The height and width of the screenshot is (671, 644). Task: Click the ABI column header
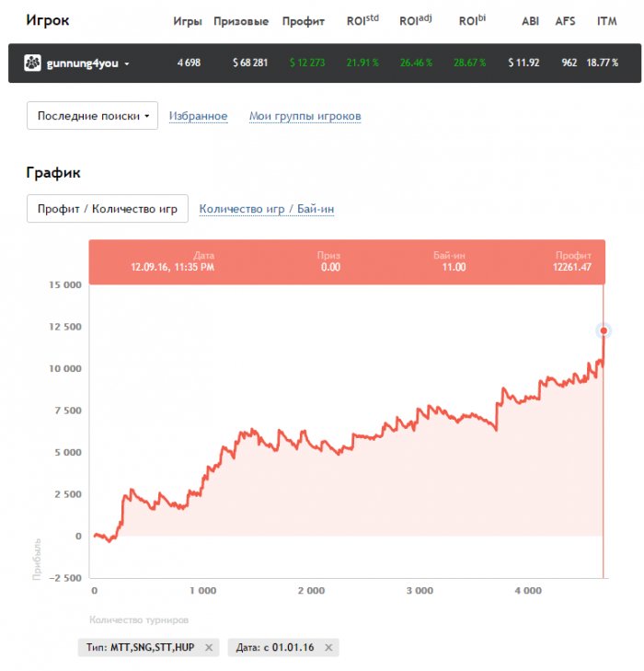click(x=530, y=21)
